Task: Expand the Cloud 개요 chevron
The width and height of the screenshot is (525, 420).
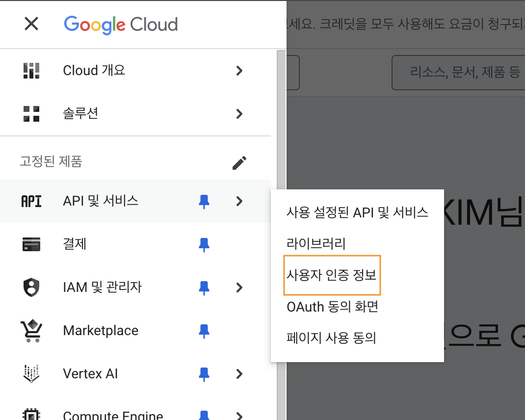Action: (x=239, y=71)
